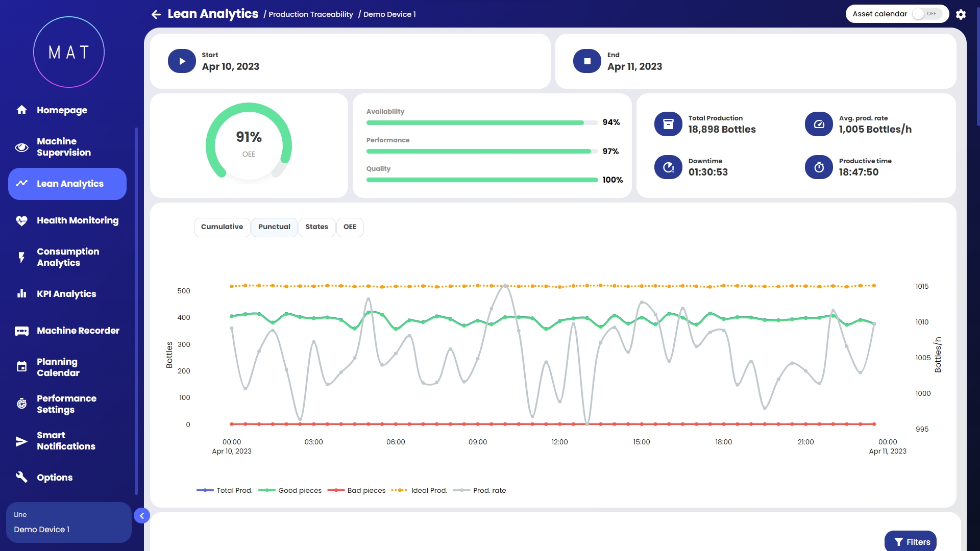Switch to the Cumulative chart tab

tap(222, 227)
